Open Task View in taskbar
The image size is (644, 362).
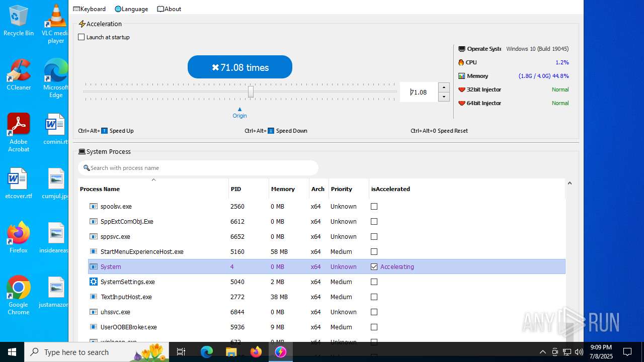181,352
